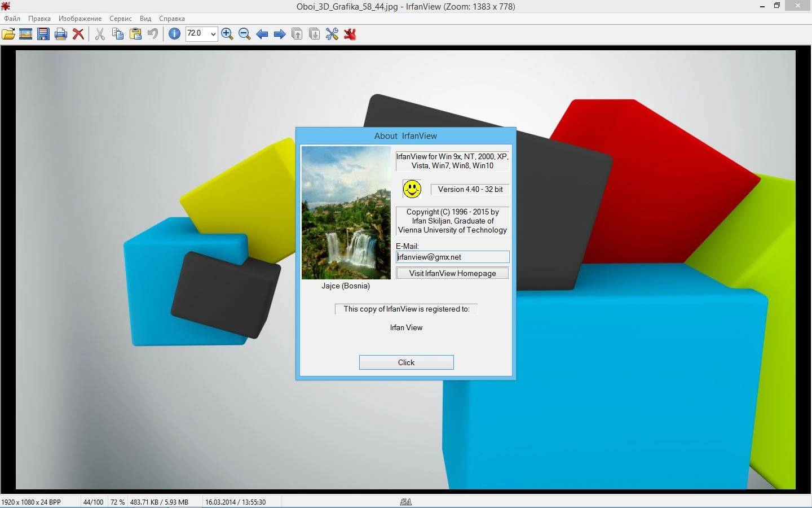The image size is (812, 508).
Task: Cut selection with the scissors icon
Action: (x=100, y=34)
